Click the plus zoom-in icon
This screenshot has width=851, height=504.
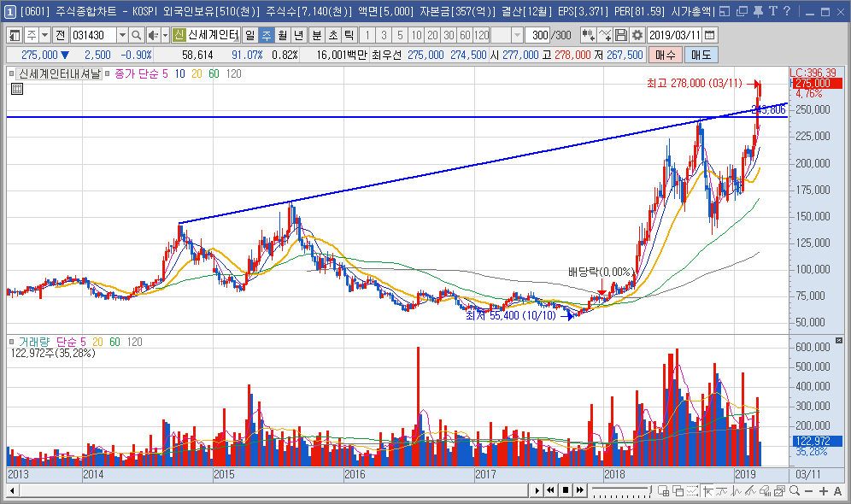[x=824, y=491]
